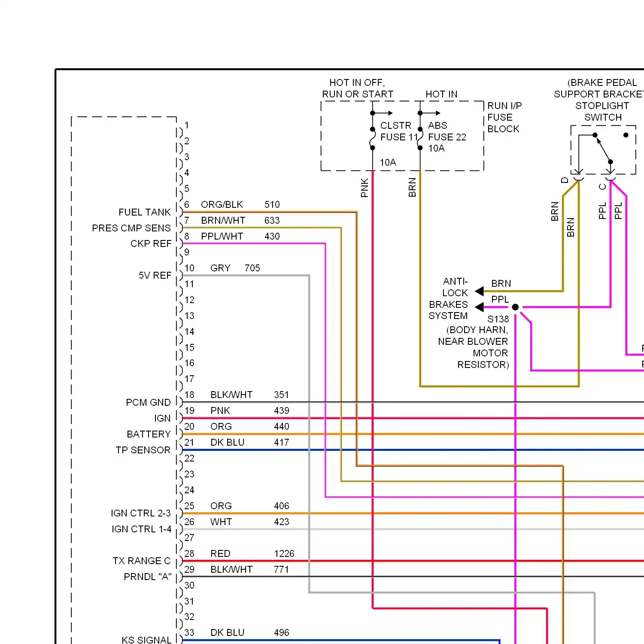Click the FUEL TANK signal label

(x=145, y=212)
